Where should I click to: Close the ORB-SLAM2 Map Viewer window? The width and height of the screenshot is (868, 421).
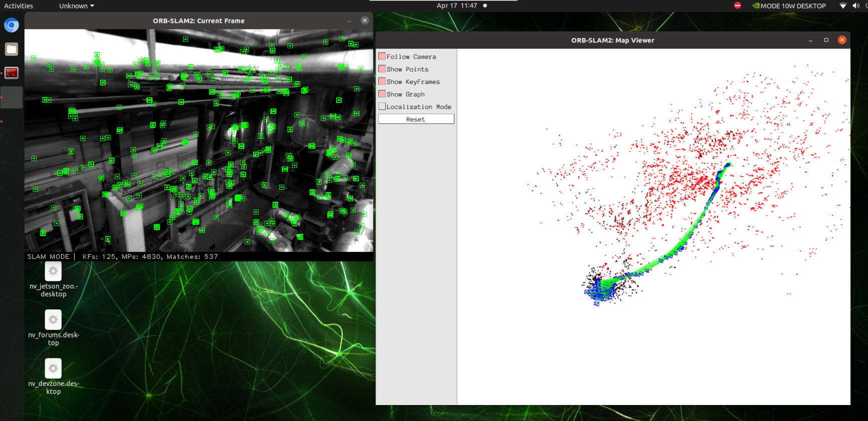tap(842, 40)
